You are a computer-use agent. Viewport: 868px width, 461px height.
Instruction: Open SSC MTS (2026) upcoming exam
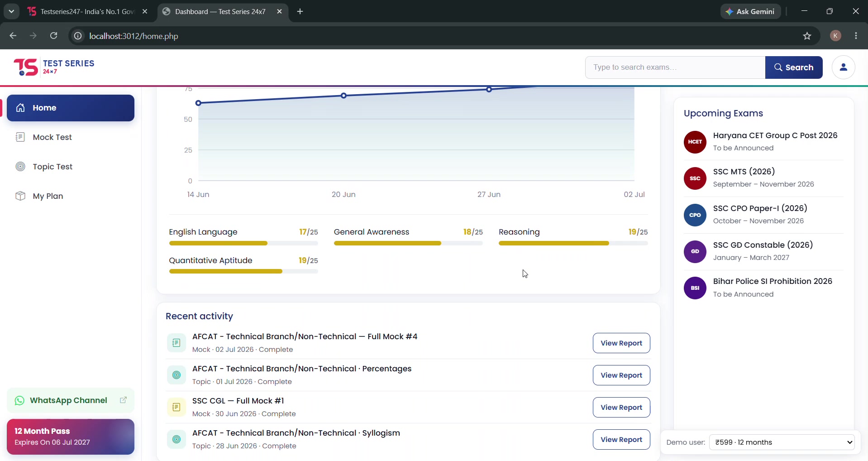[763, 178]
